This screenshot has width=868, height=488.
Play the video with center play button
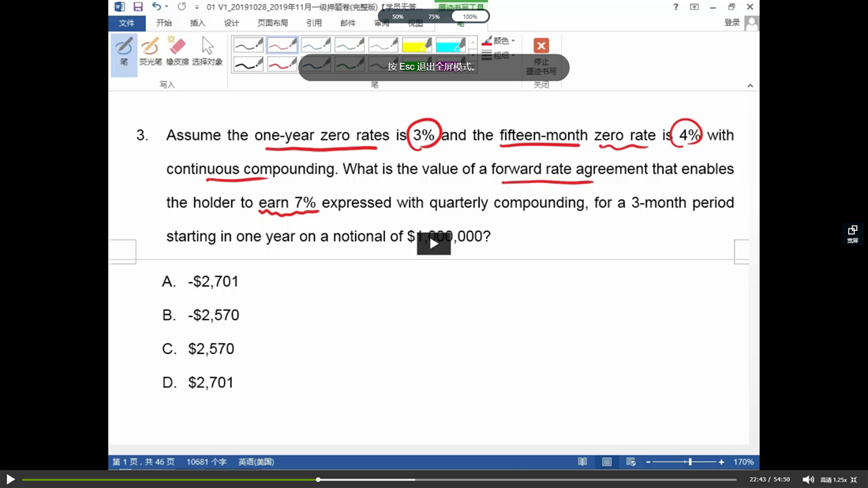[x=434, y=244]
